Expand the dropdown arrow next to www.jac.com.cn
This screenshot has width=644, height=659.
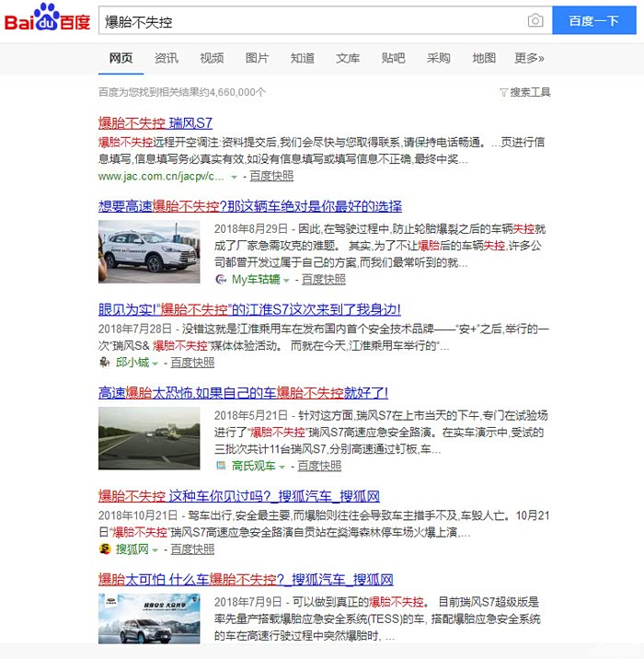(x=234, y=177)
